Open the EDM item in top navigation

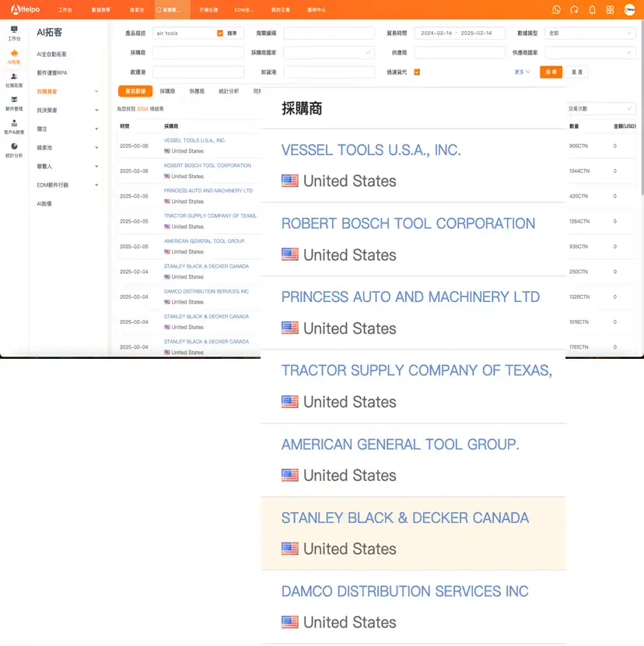[244, 10]
